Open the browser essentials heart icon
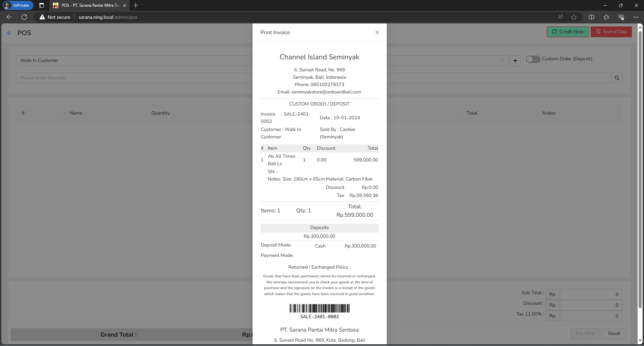The width and height of the screenshot is (644, 346). coord(621,17)
